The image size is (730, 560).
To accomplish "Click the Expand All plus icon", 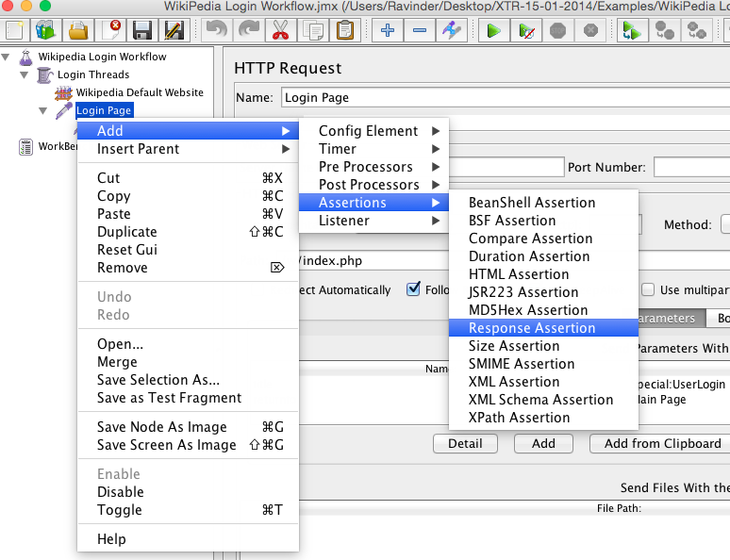I will (x=388, y=30).
